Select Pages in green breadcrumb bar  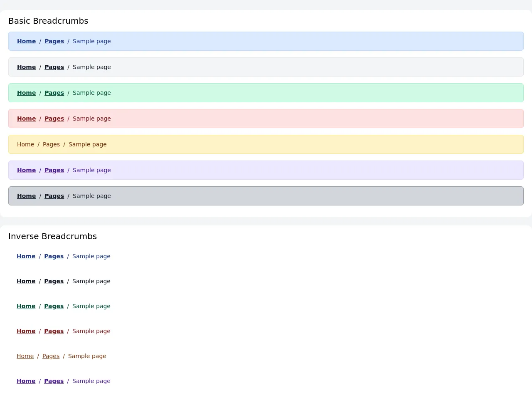tap(54, 93)
